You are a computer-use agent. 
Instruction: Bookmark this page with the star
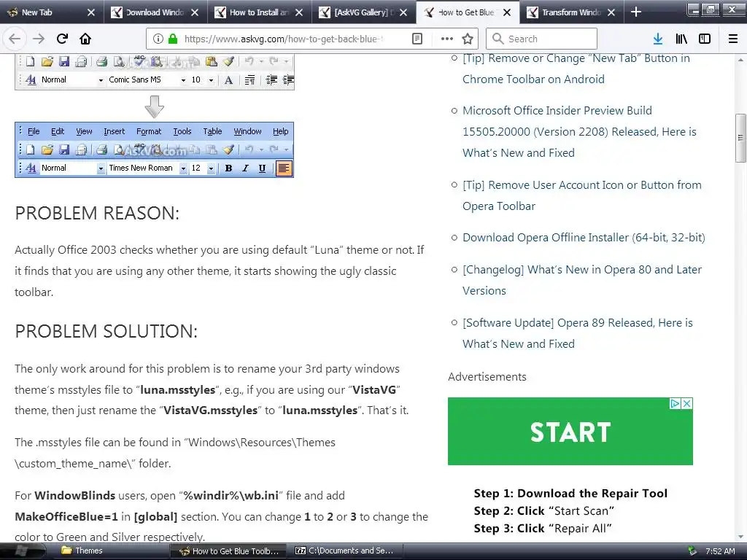(x=468, y=39)
